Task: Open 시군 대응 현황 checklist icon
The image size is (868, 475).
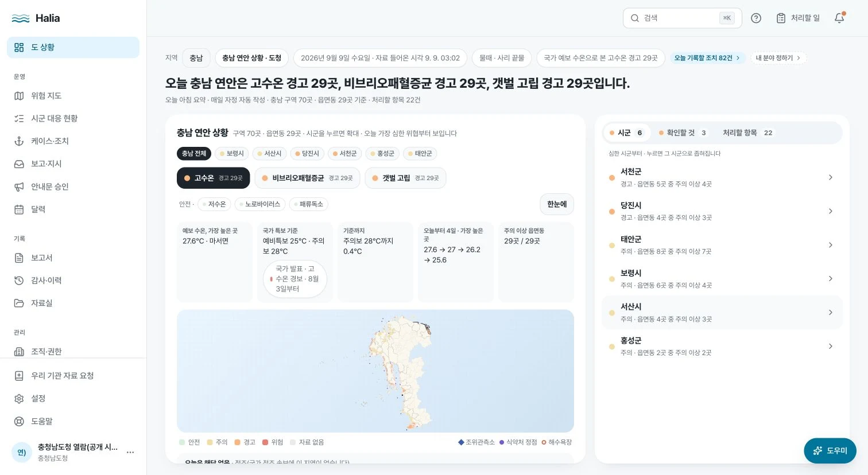Action: (19, 118)
